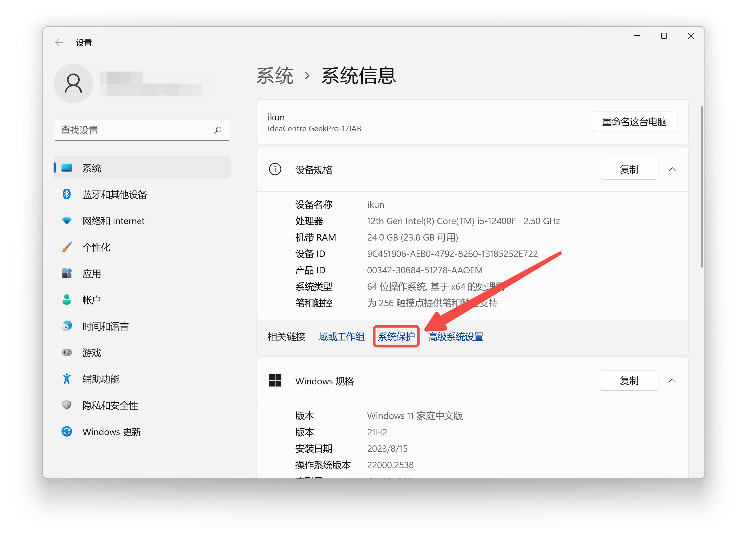Open the 域或工作组 link
Image resolution: width=756 pixels, height=552 pixels.
pos(341,337)
